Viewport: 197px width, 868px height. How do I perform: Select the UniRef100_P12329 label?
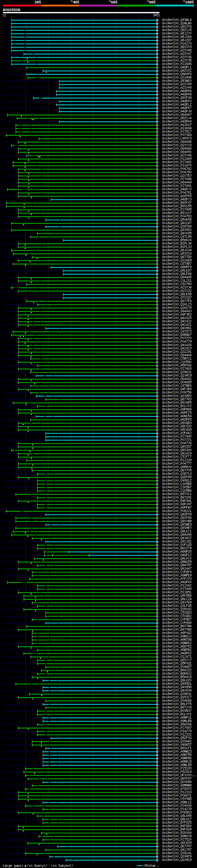[176, 460]
